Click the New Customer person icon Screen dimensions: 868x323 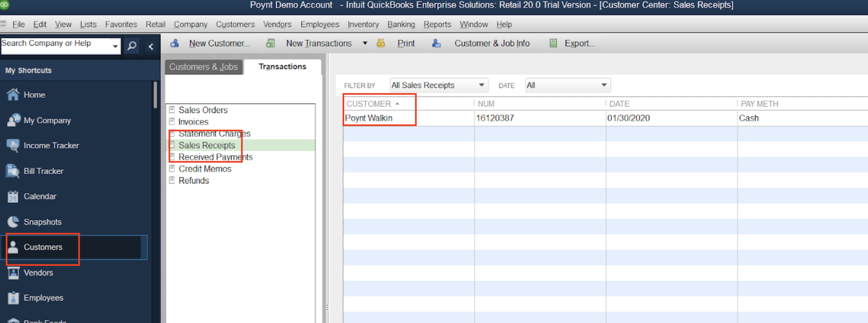(x=175, y=43)
